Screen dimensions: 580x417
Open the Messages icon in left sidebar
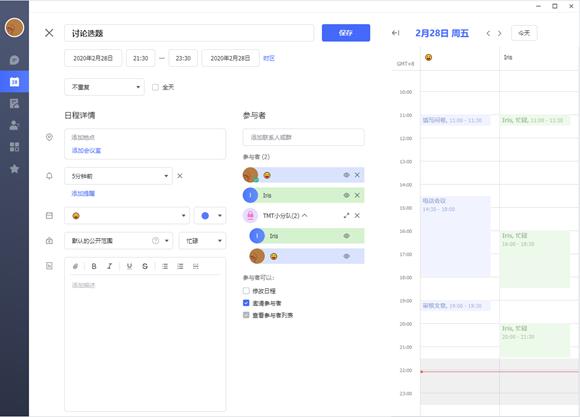click(14, 60)
